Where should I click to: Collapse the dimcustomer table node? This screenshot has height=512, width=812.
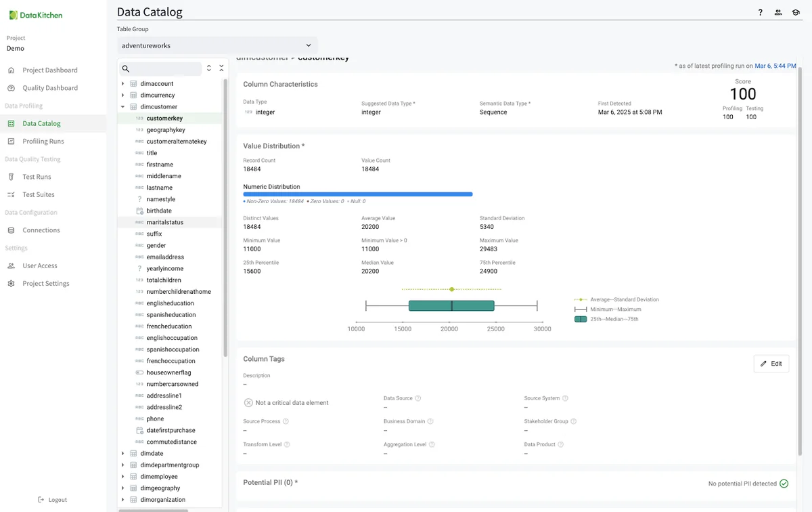[122, 107]
